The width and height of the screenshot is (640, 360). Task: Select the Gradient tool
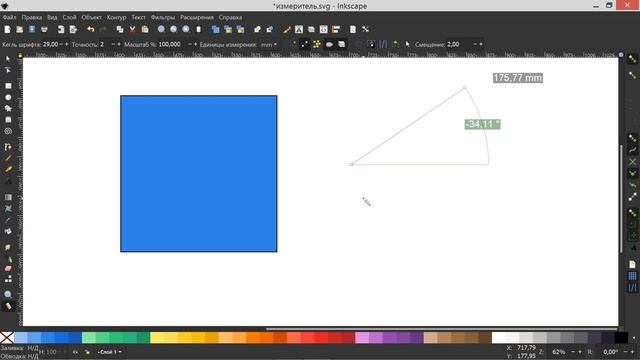point(8,198)
